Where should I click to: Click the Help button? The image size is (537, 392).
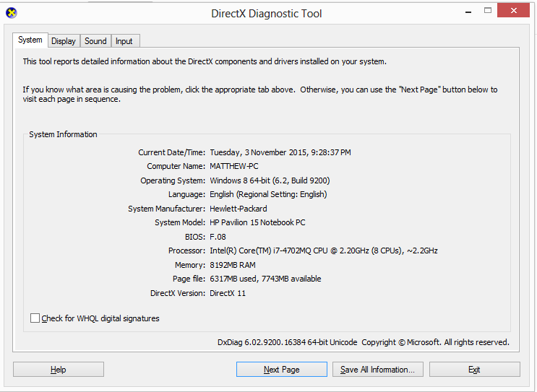click(59, 370)
